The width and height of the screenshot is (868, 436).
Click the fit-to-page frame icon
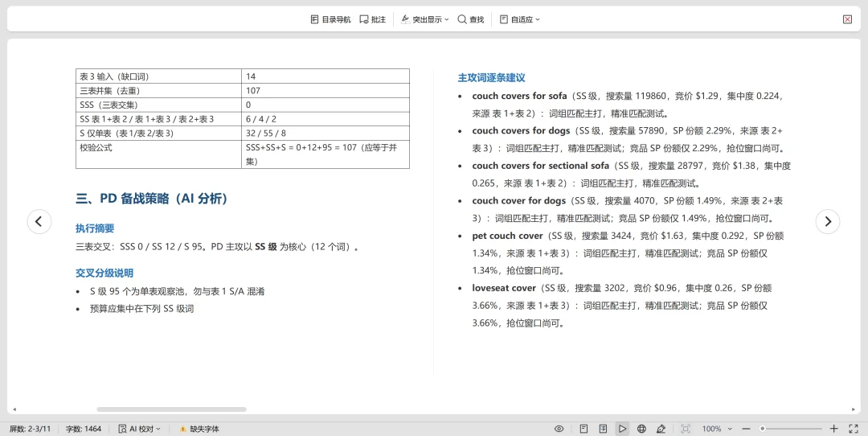[686, 429]
